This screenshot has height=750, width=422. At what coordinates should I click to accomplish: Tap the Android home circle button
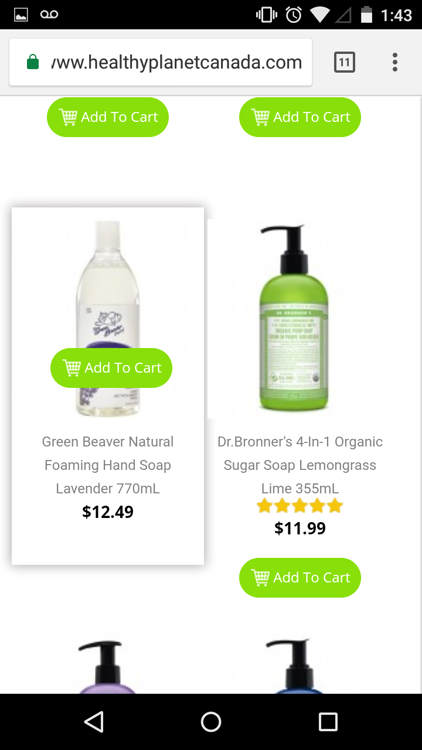point(211,721)
